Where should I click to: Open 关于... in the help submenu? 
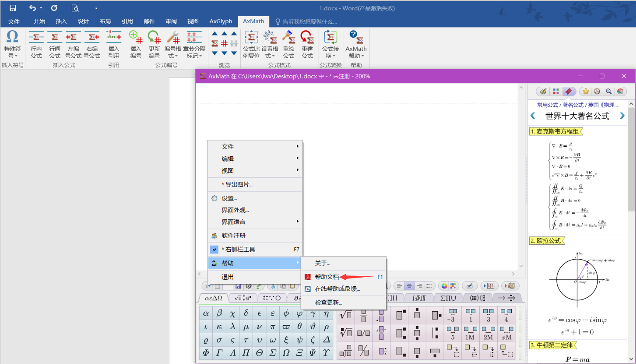[344, 263]
